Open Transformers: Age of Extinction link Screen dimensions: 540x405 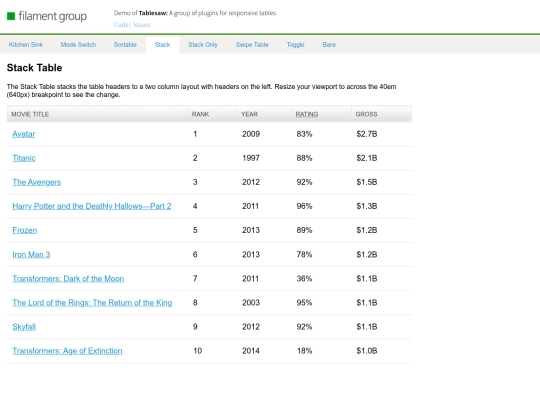pyautogui.click(x=68, y=351)
